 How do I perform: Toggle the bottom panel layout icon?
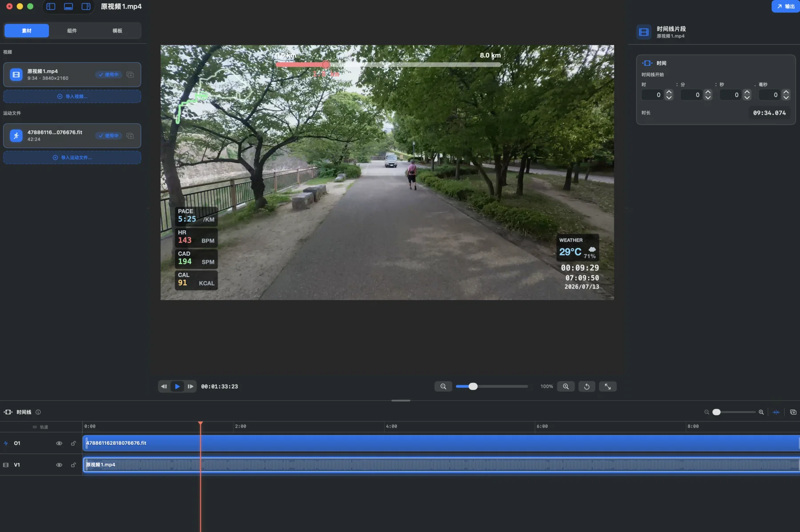pos(68,7)
